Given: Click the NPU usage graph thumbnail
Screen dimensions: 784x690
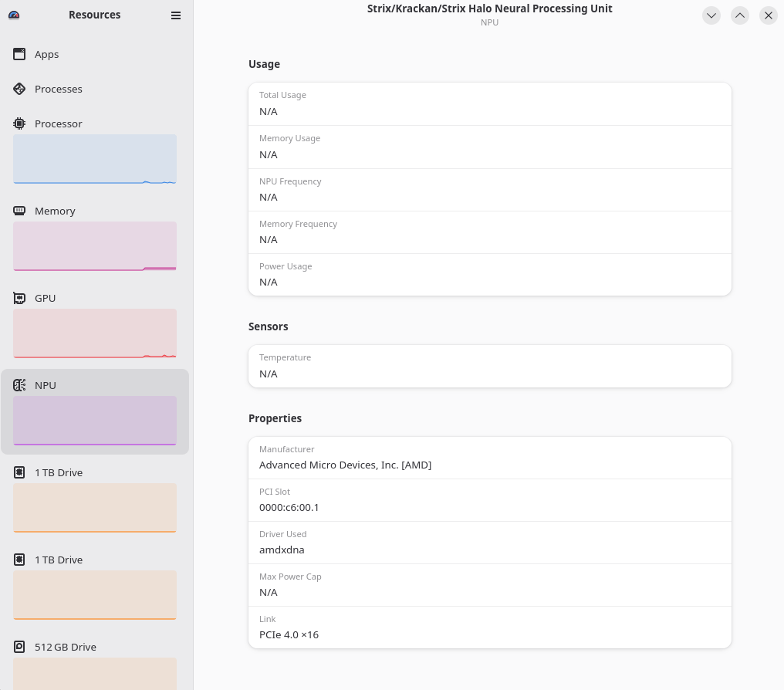Looking at the screenshot, I should click(95, 421).
